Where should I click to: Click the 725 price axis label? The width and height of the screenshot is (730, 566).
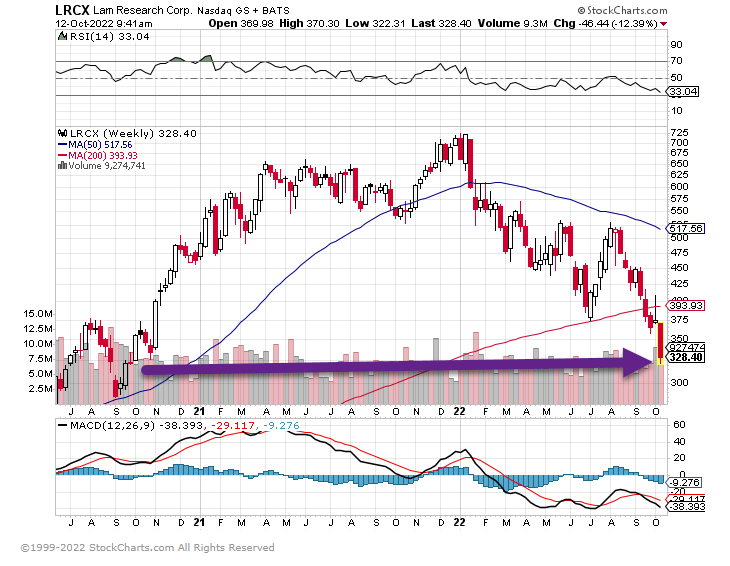coord(679,133)
